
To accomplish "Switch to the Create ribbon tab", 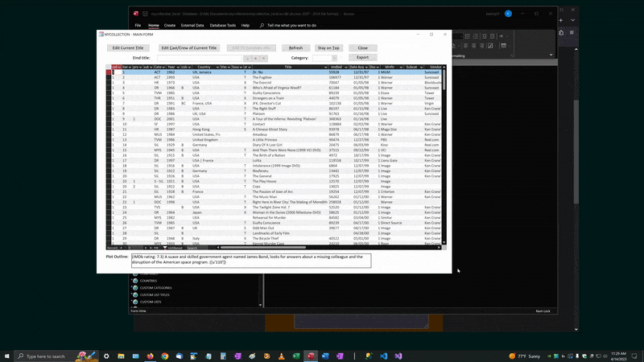I will [x=170, y=26].
